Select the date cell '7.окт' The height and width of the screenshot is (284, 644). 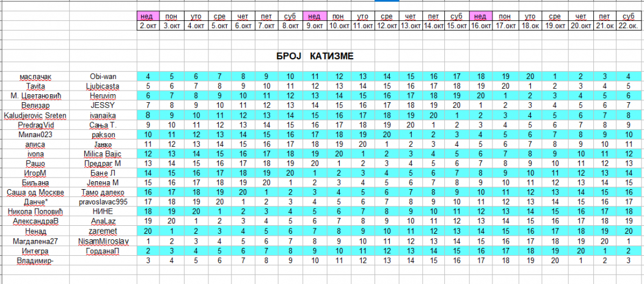tap(266, 26)
